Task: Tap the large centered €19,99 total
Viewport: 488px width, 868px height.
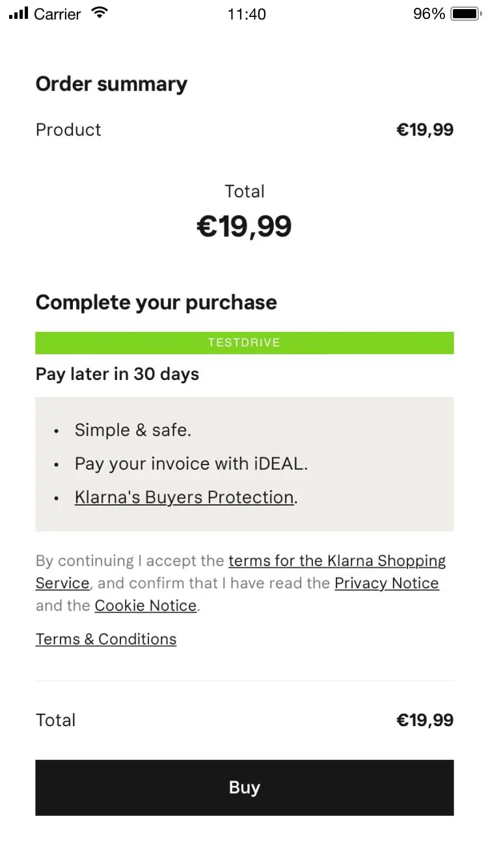Action: 244,226
